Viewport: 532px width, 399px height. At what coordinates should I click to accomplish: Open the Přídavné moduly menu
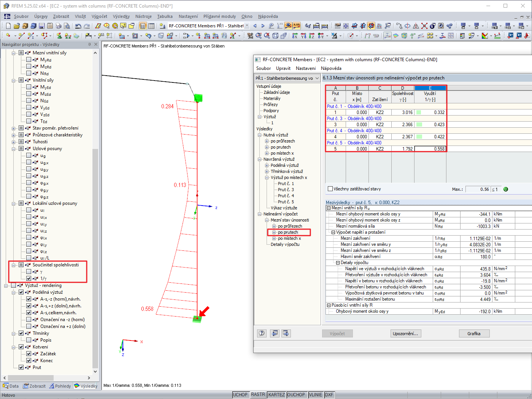tap(219, 16)
